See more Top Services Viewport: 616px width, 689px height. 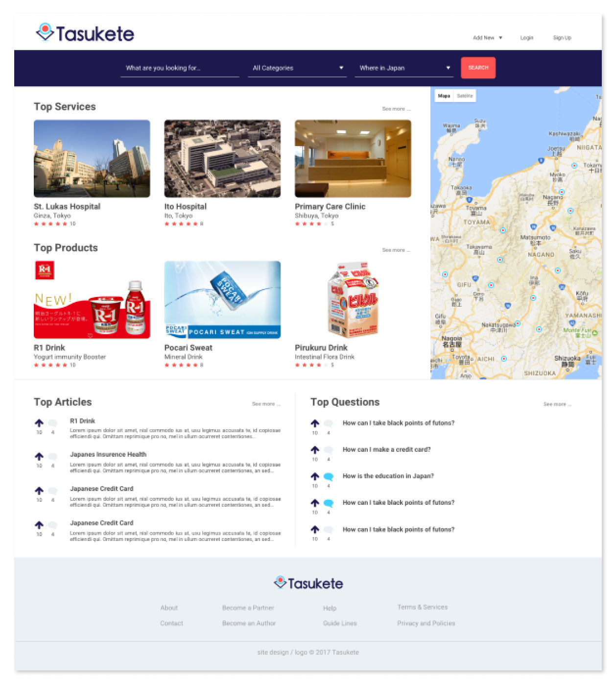(396, 109)
